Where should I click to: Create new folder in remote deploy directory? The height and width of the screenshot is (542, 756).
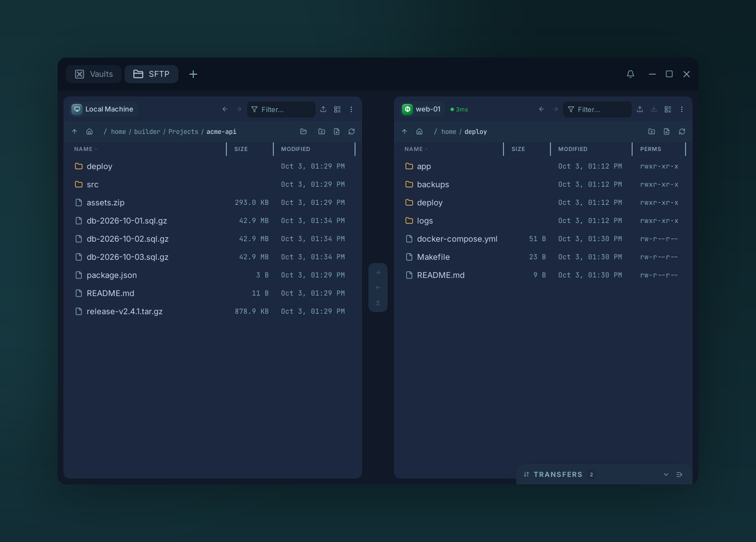coord(652,132)
